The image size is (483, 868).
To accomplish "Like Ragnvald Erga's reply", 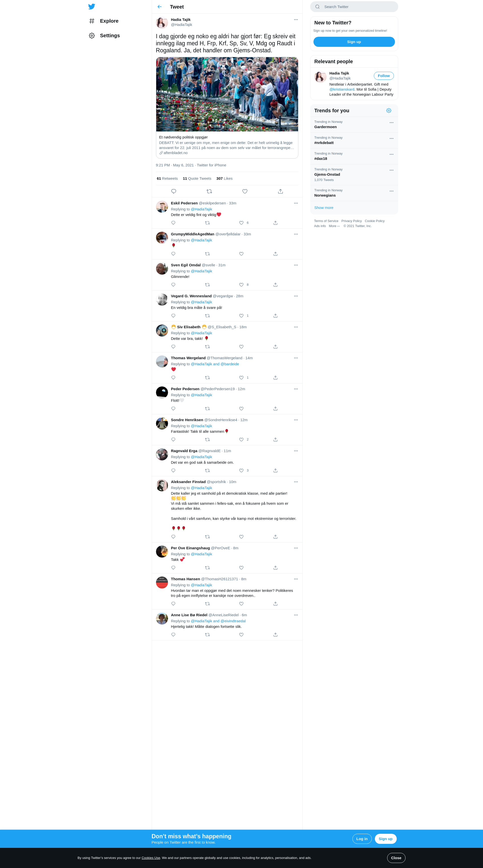I will [x=242, y=471].
